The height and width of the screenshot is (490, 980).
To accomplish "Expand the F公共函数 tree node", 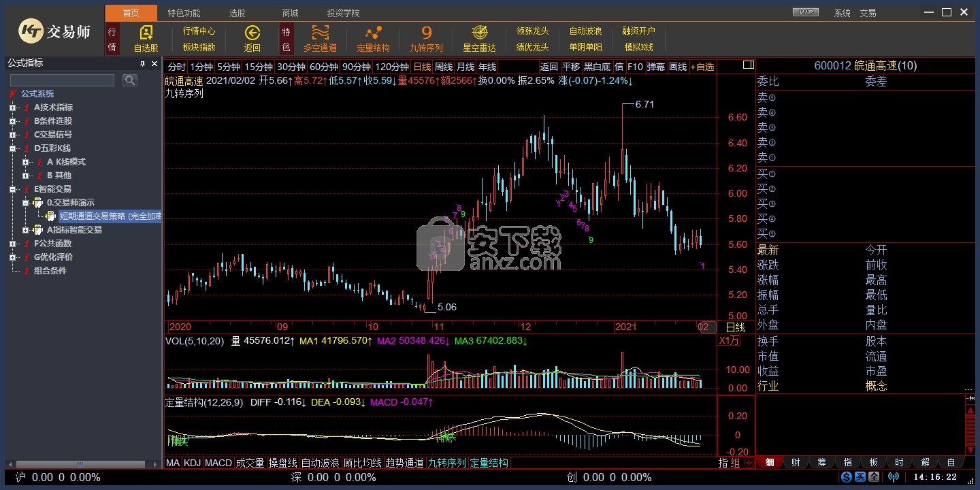I will click(12, 244).
